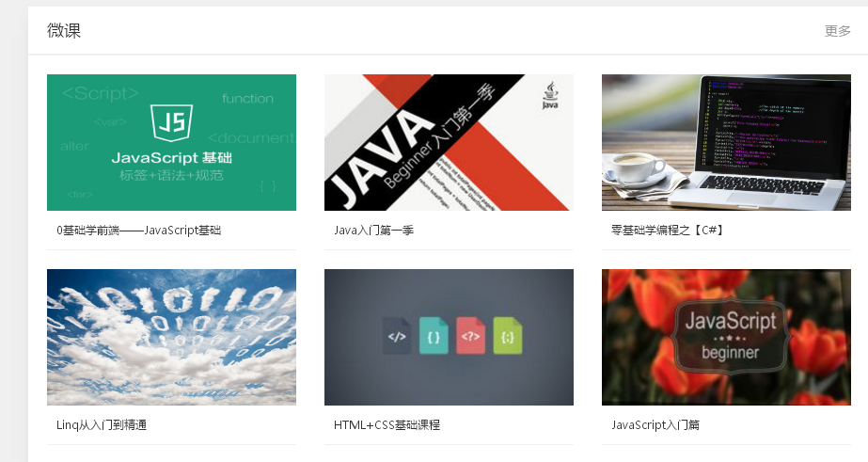Open the Java入门第一季 course title
This screenshot has height=462, width=868.
pyautogui.click(x=373, y=230)
